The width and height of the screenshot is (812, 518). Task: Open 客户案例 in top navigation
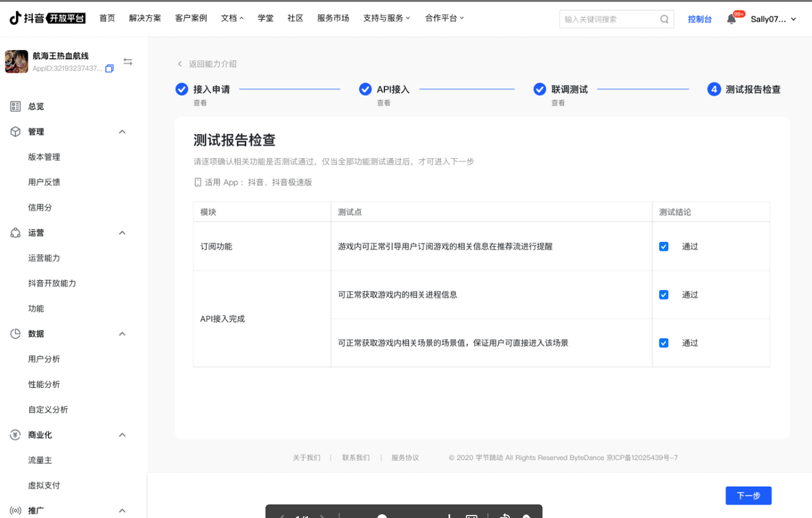pos(191,18)
